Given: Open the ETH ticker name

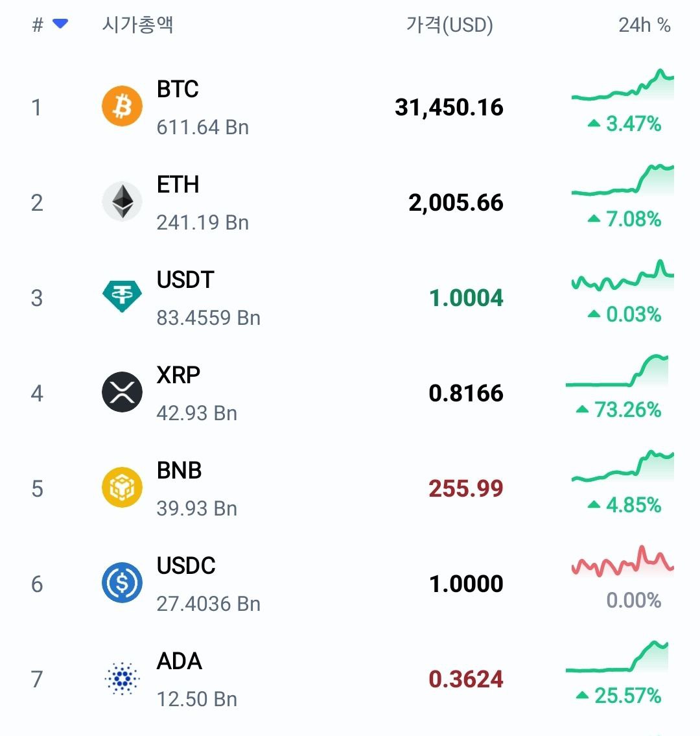Looking at the screenshot, I should 178,185.
